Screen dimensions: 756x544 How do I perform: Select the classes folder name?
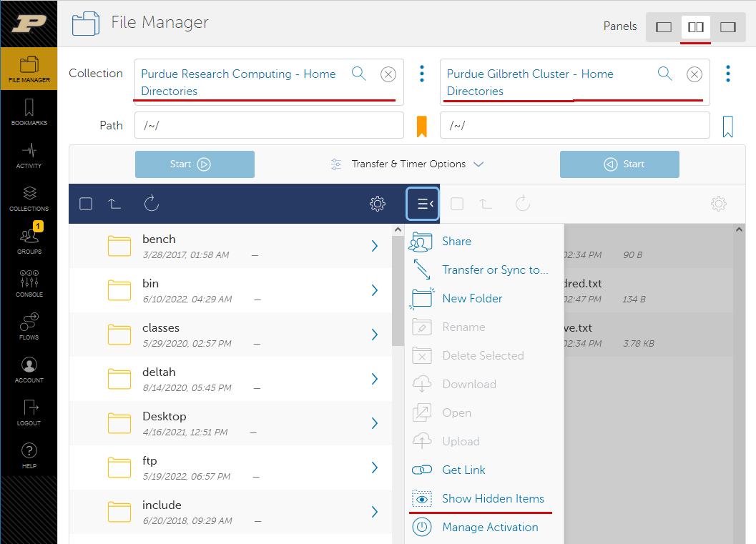click(x=160, y=327)
